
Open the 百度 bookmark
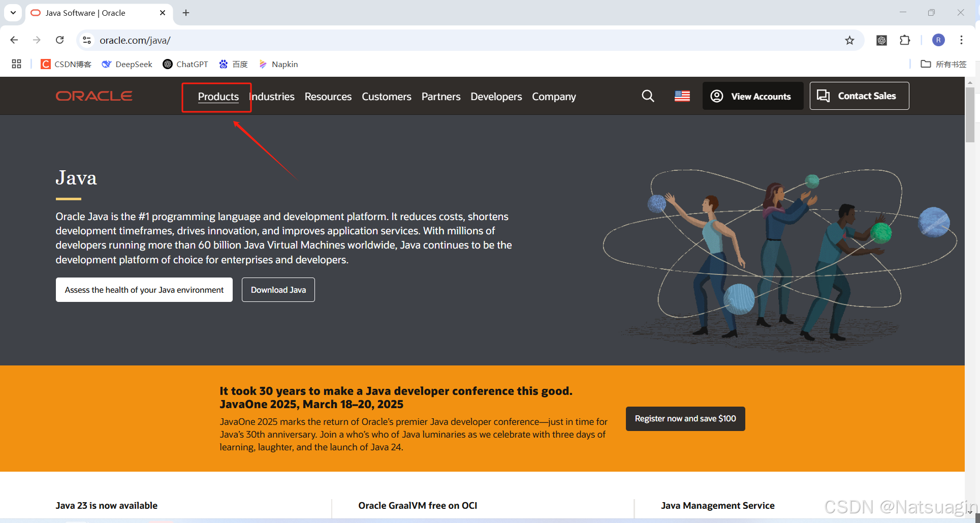[x=234, y=64]
